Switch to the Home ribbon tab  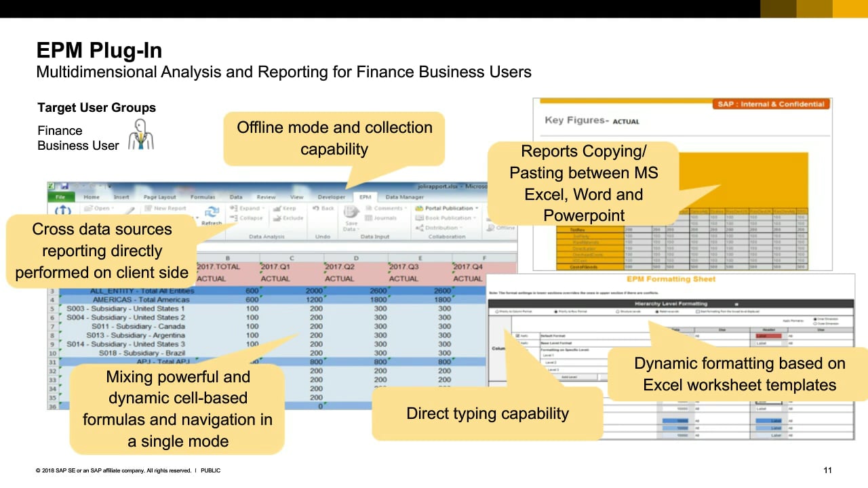pos(92,197)
